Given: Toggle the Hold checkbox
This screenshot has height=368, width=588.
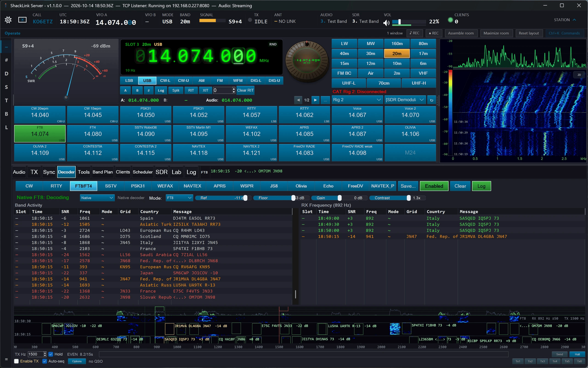Looking at the screenshot, I should tap(51, 354).
